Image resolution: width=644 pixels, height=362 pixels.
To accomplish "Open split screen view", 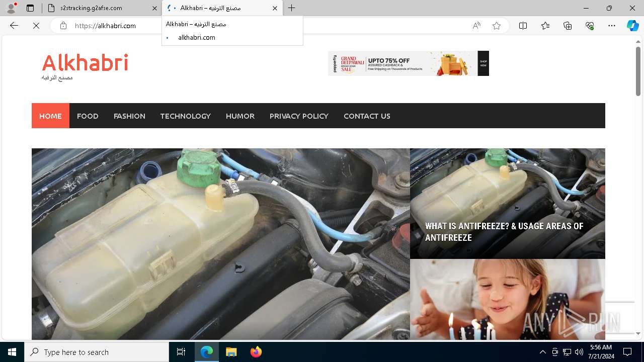I will click(x=523, y=26).
